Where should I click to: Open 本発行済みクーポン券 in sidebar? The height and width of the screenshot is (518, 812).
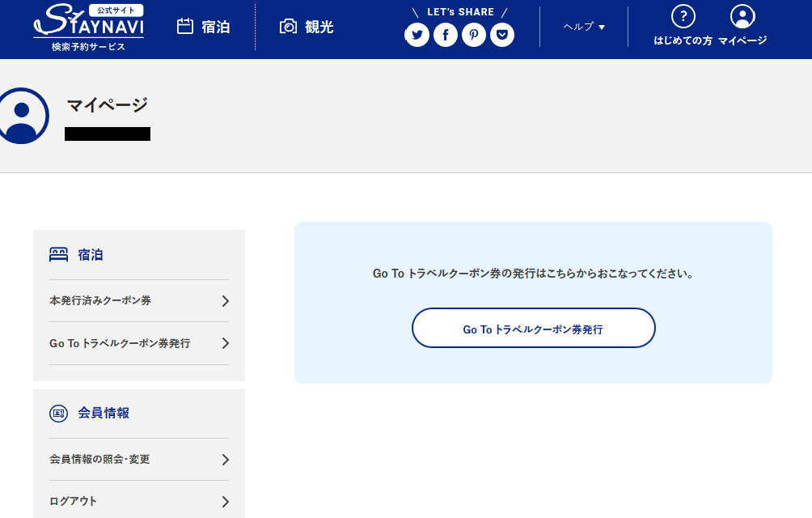coord(139,301)
